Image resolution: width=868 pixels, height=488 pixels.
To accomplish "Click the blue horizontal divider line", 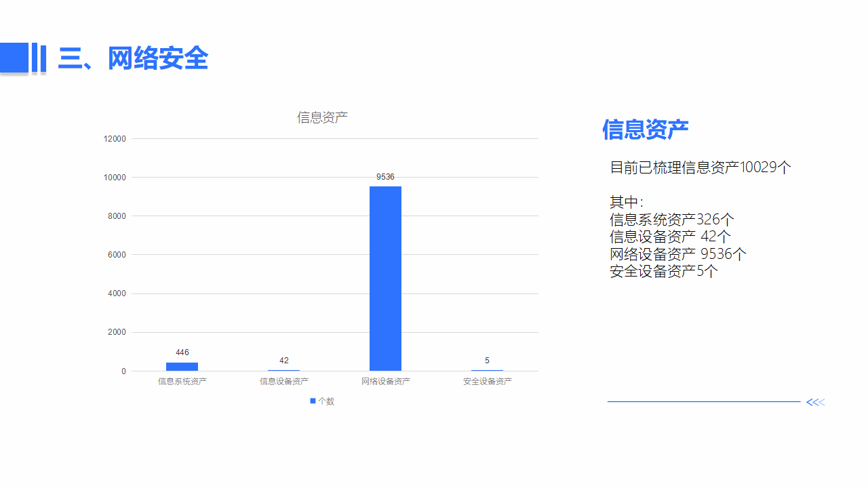I will [x=704, y=402].
